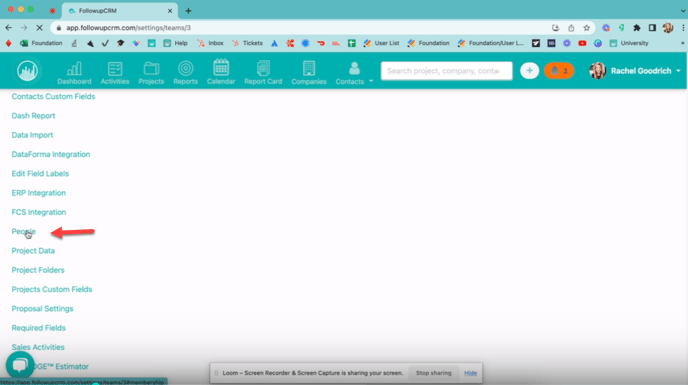Open FCS Integration settings

tap(39, 212)
